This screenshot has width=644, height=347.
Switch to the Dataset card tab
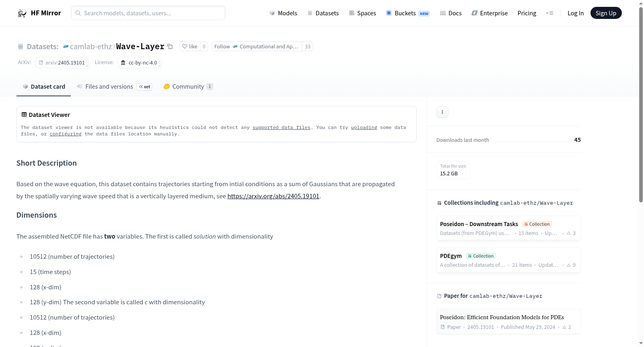coord(43,87)
